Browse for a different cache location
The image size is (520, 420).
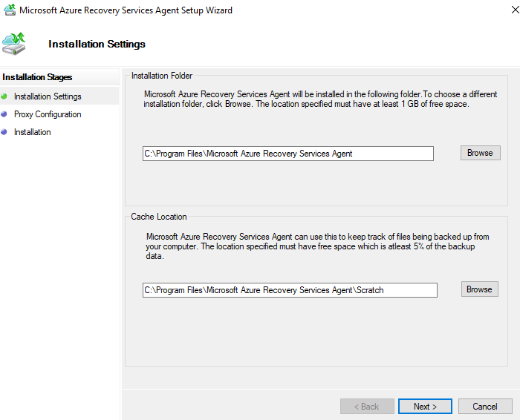[x=480, y=289]
